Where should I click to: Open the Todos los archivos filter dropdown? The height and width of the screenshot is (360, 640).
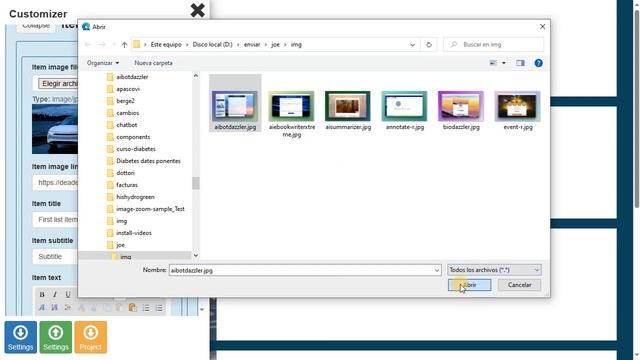(494, 270)
